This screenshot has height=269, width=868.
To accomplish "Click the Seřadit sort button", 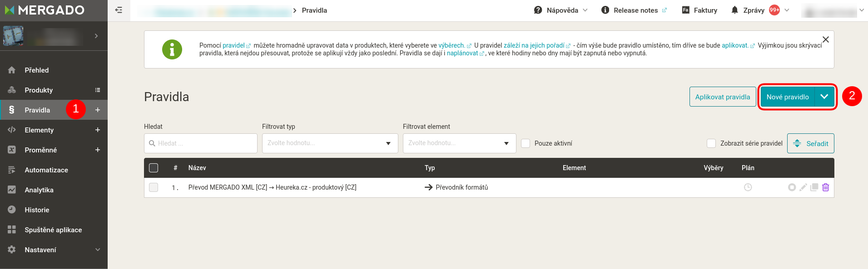I will click(x=810, y=143).
